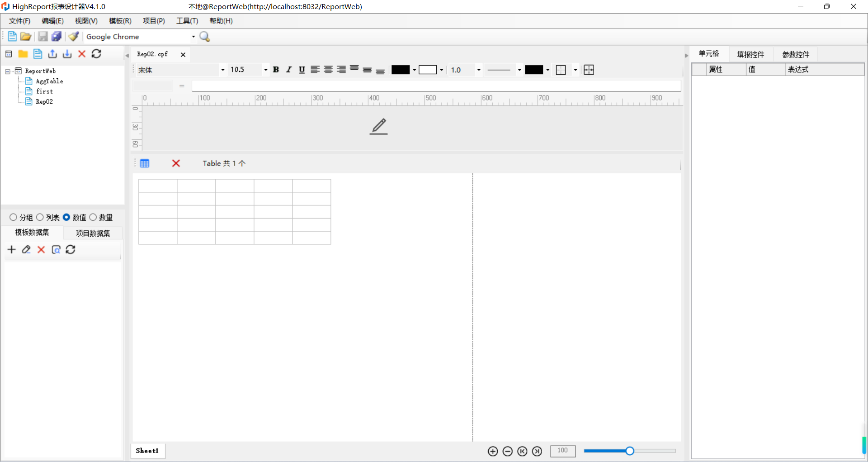Click the merge cells icon
Image resolution: width=868 pixels, height=462 pixels.
589,70
